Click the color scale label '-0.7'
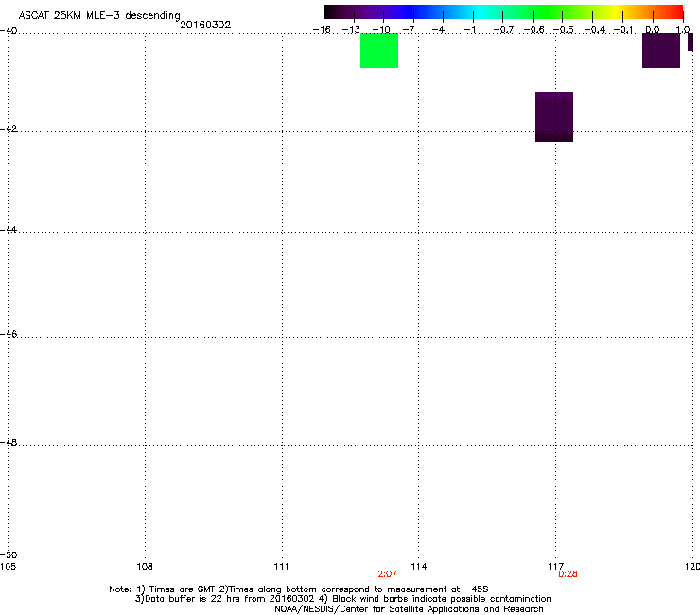 pos(503,30)
